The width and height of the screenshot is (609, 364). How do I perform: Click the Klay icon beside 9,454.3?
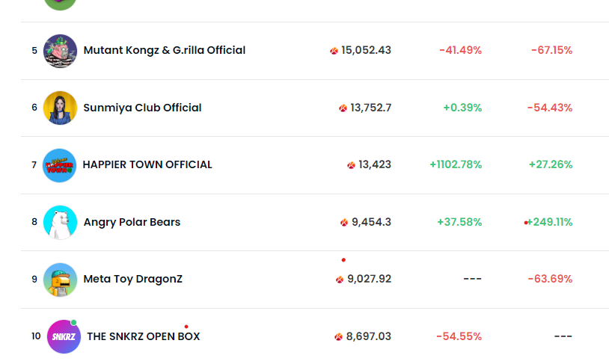point(344,222)
